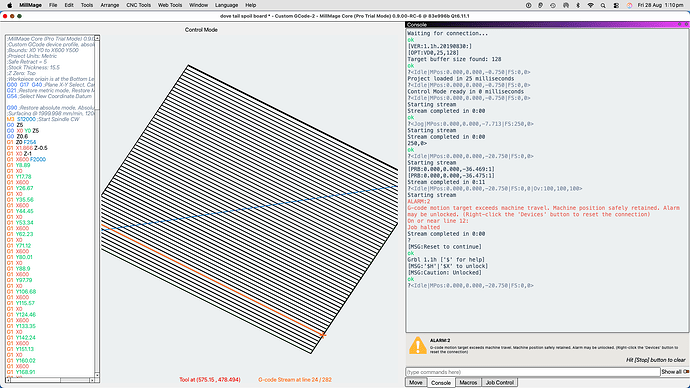Open the CNC Tools menu
Image resolution: width=690 pixels, height=388 pixels.
[x=138, y=5]
